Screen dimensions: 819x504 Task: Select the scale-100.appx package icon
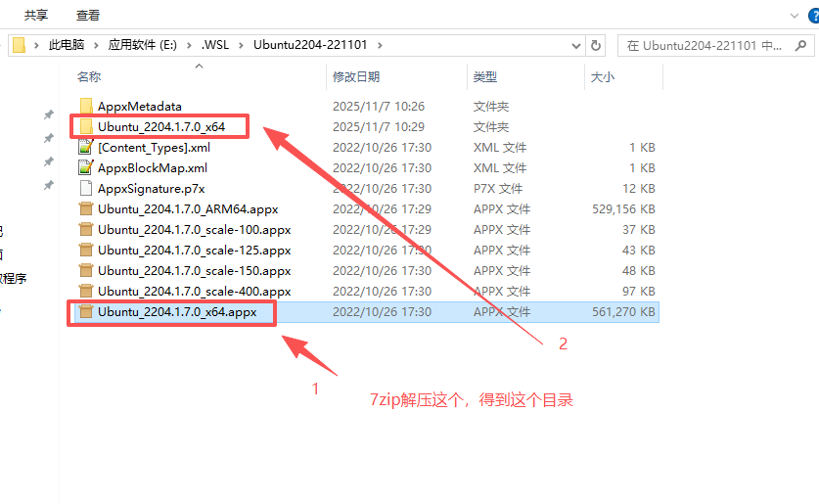coord(86,229)
